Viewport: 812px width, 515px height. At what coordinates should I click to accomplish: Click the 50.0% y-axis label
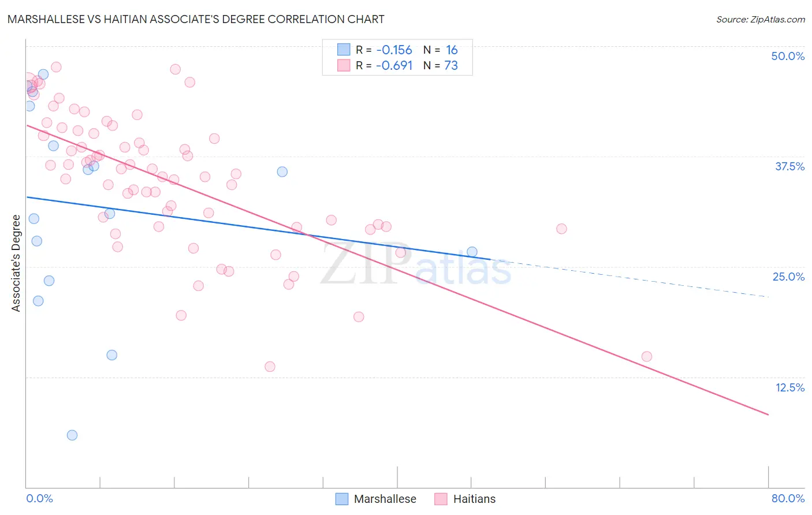[788, 56]
